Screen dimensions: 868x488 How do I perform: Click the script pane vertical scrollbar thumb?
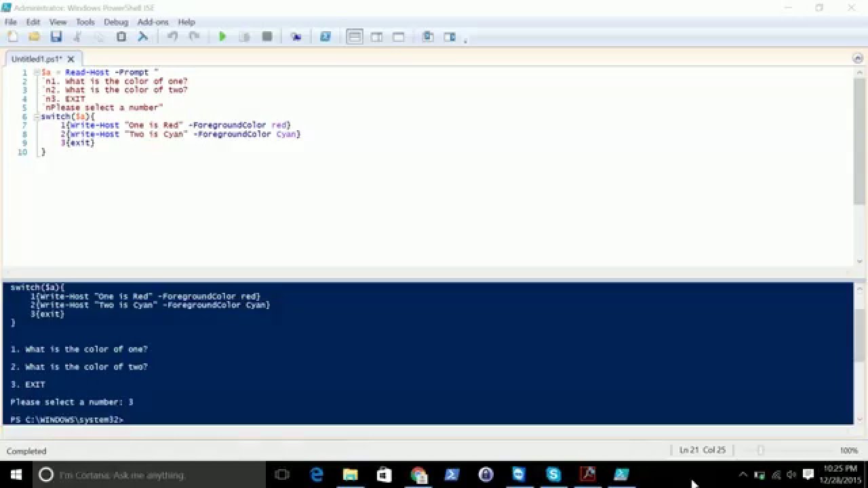(859, 141)
